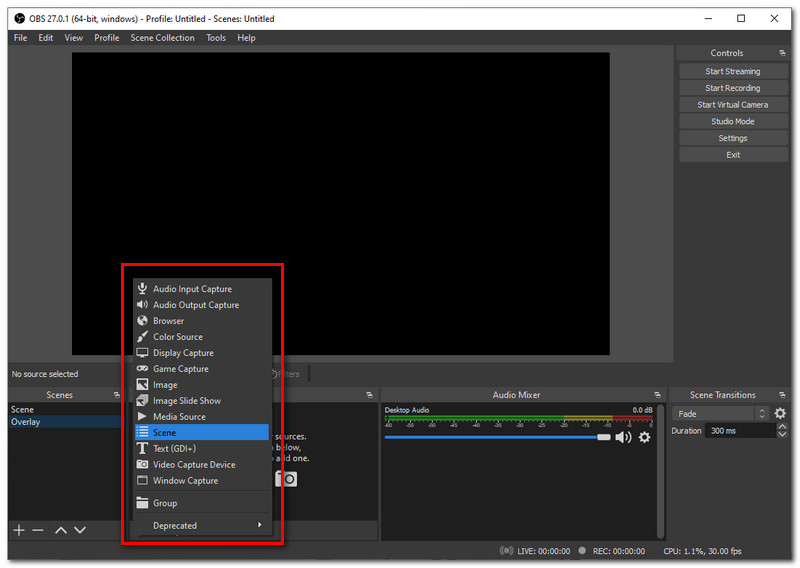Remove the selected scene with the minus icon
Screen dimensions: 800x568
click(38, 530)
